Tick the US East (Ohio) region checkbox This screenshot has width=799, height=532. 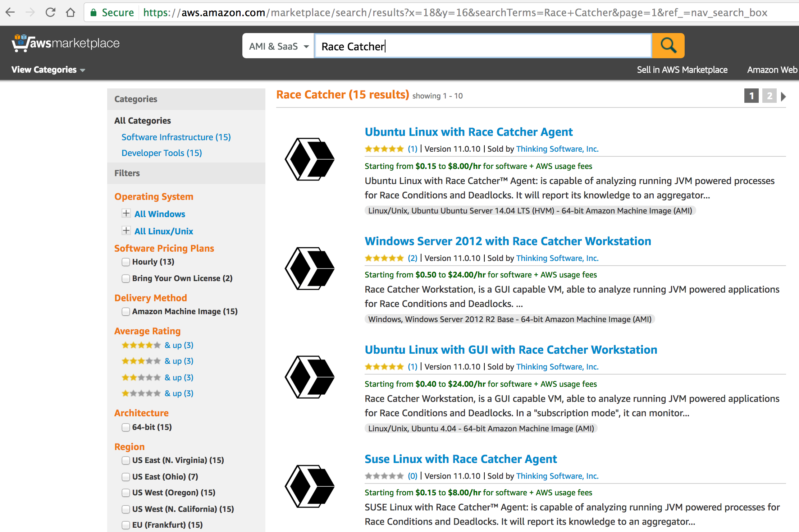click(126, 477)
